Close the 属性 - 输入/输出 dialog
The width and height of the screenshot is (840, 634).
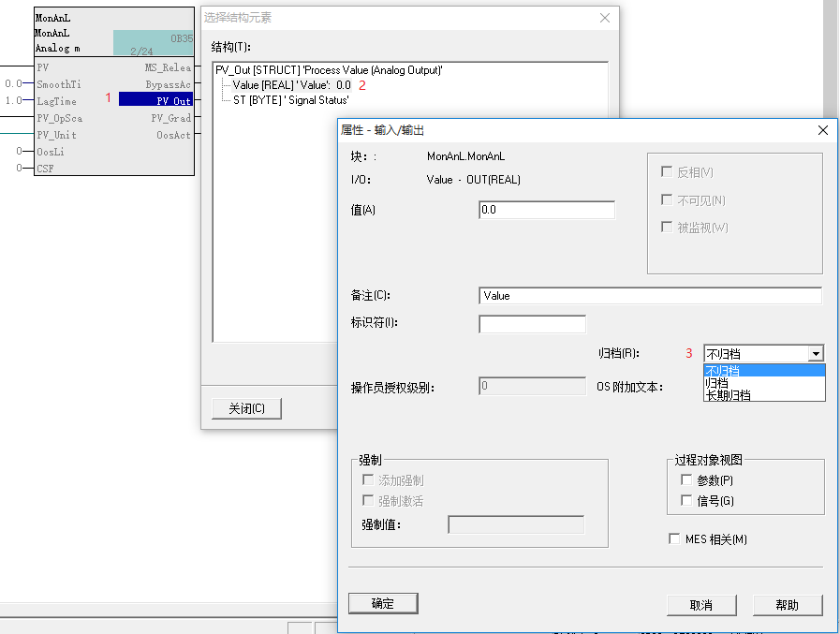click(x=823, y=130)
